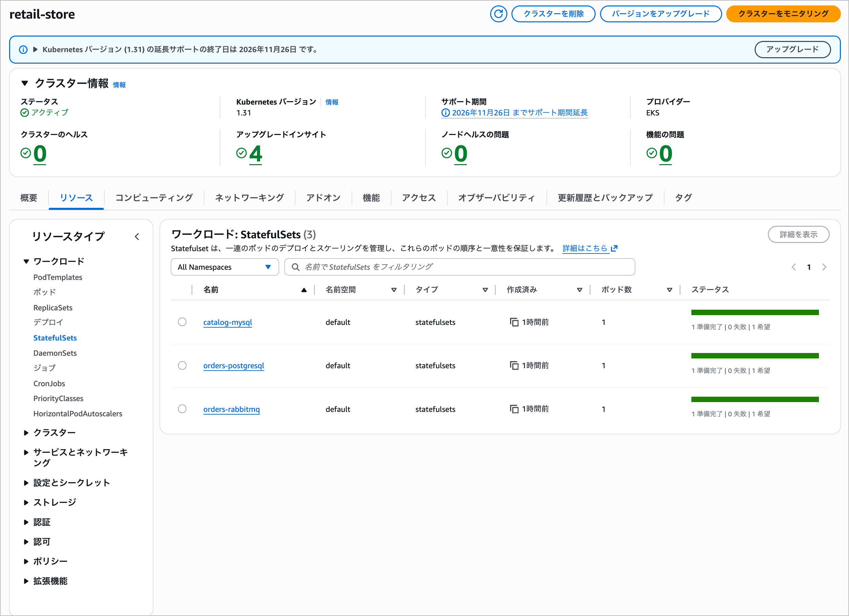Image resolution: width=849 pixels, height=616 pixels.
Task: Select the orders-rabbitmq radio button
Action: (182, 409)
